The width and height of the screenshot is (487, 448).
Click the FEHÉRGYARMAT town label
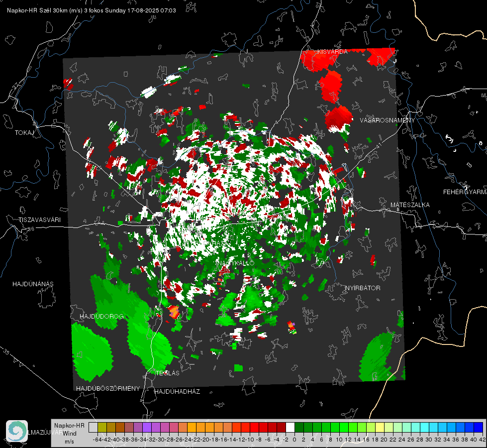(465, 192)
